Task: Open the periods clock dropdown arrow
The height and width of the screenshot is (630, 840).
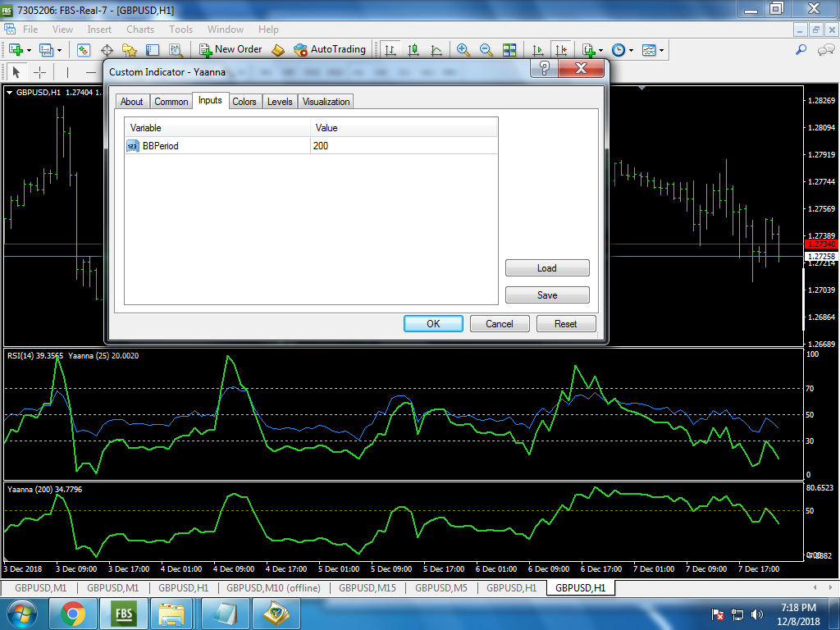Action: pyautogui.click(x=631, y=51)
